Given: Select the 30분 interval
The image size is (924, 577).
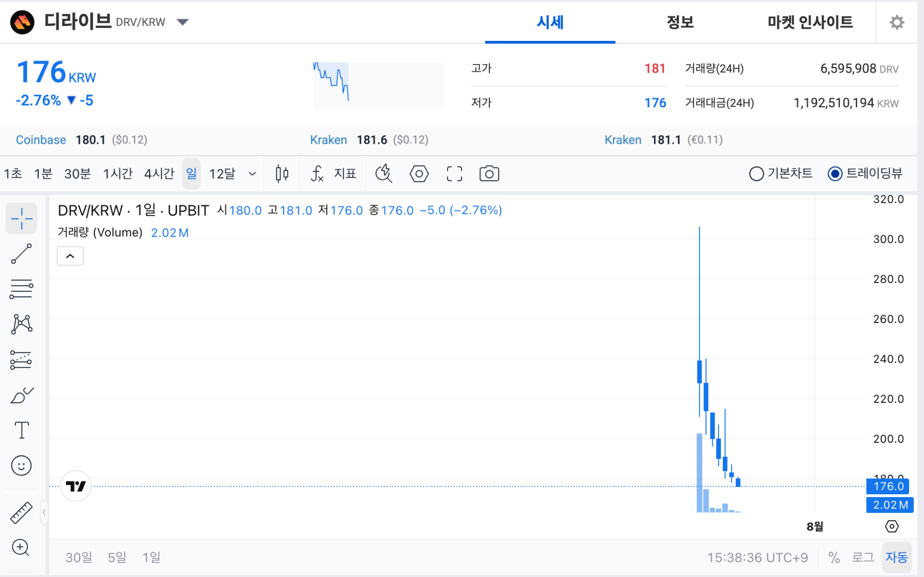Looking at the screenshot, I should coord(77,174).
